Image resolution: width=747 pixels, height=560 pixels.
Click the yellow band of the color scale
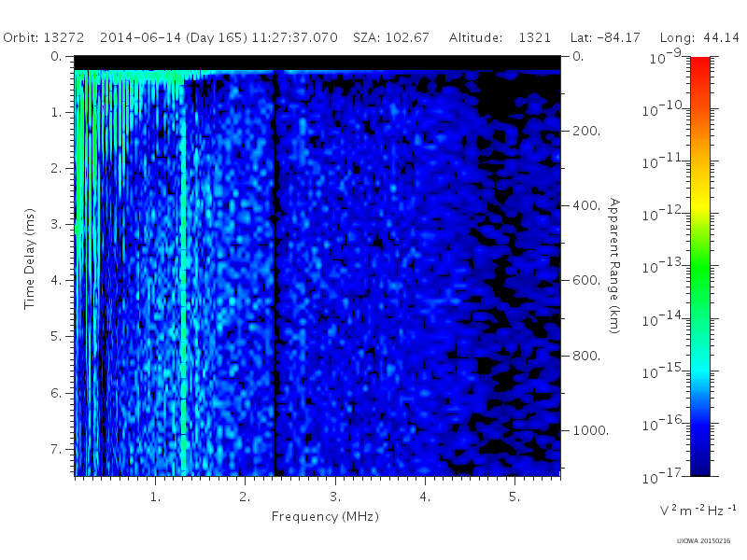(x=699, y=203)
